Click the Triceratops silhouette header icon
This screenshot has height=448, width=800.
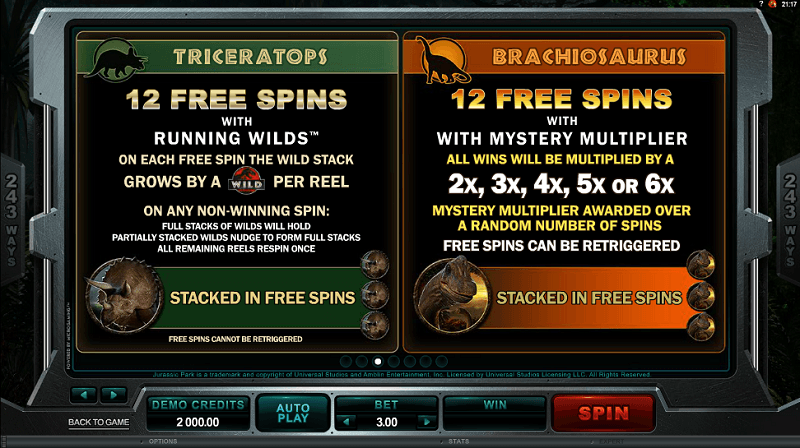116,59
